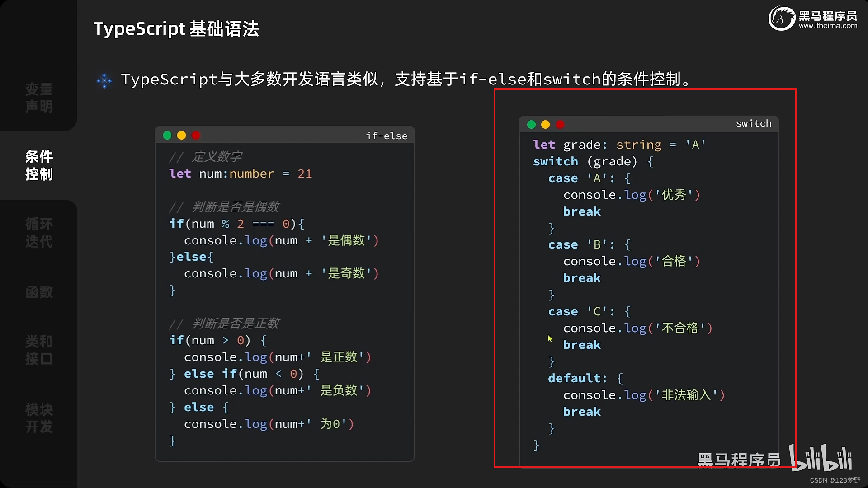Screen dimensions: 868x488
Task: Click the red circle on switch window
Action: (x=560, y=124)
